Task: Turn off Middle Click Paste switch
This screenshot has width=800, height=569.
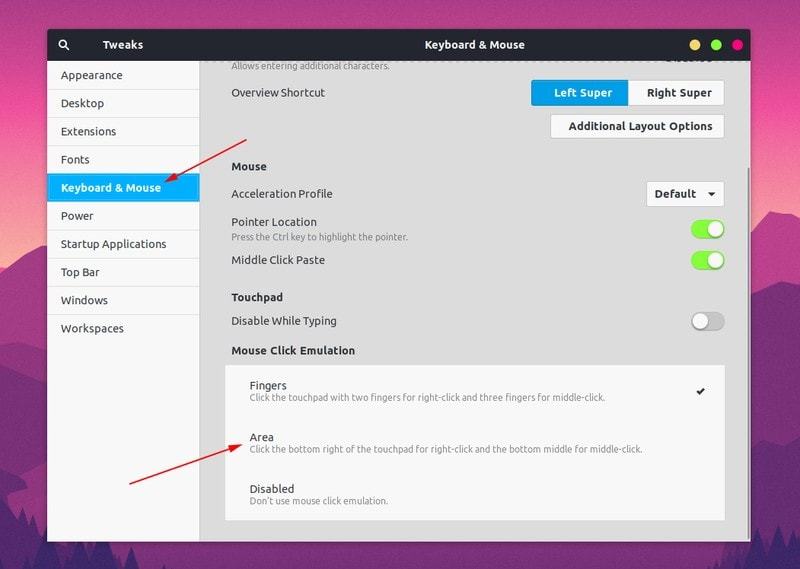Action: [x=707, y=260]
